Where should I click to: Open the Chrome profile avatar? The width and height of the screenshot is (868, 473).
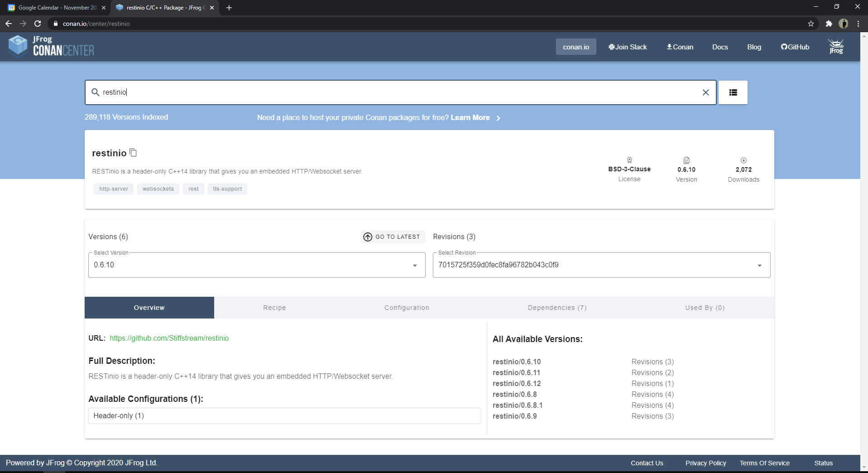(843, 24)
